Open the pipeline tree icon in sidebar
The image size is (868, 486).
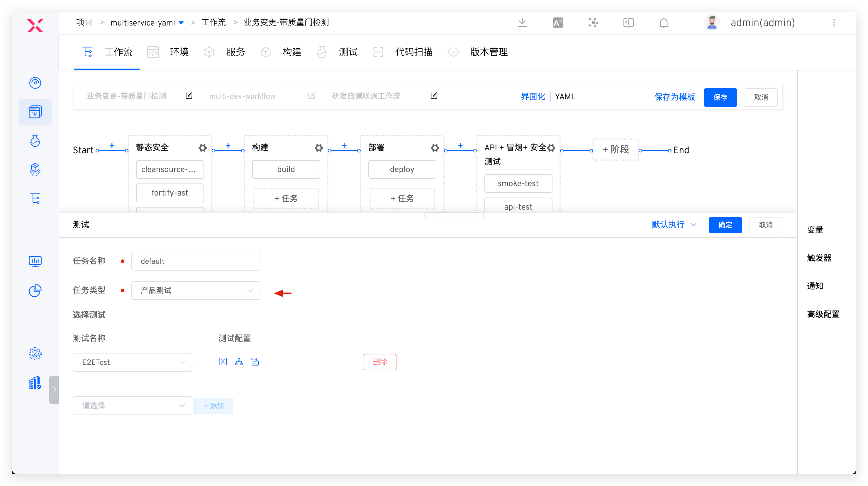[x=35, y=198]
